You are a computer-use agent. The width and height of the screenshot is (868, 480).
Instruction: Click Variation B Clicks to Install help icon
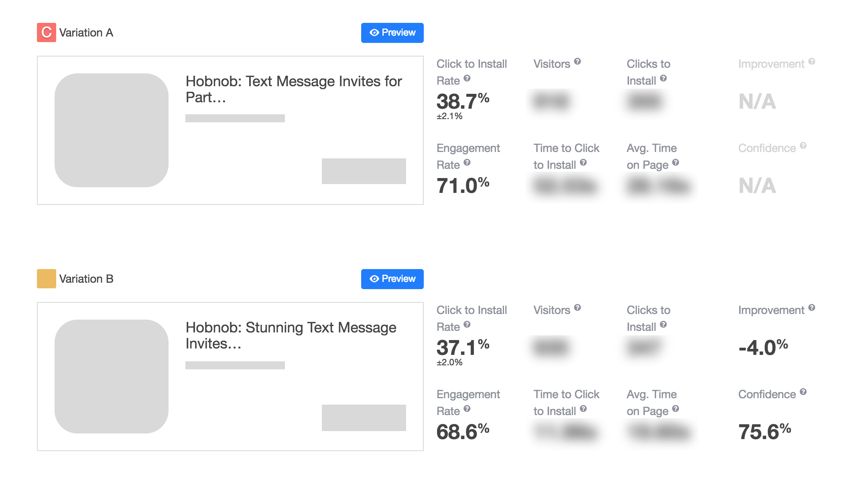pyautogui.click(x=663, y=324)
